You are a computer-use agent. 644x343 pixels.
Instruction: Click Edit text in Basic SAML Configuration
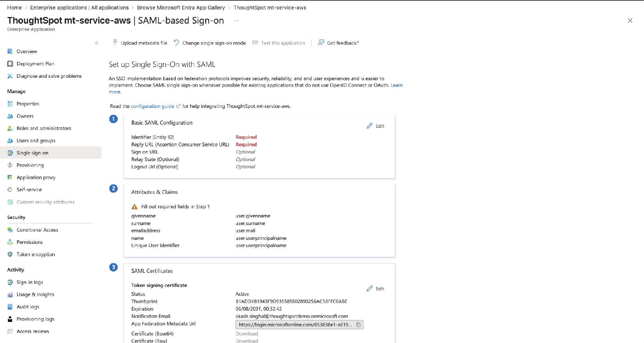click(x=380, y=126)
